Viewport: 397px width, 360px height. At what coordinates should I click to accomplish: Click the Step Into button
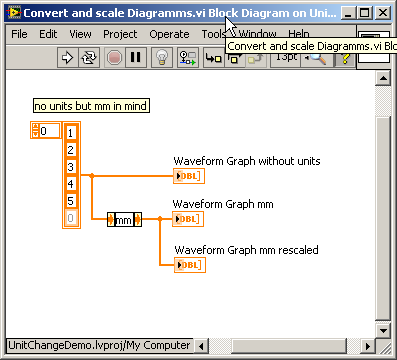tap(214, 58)
